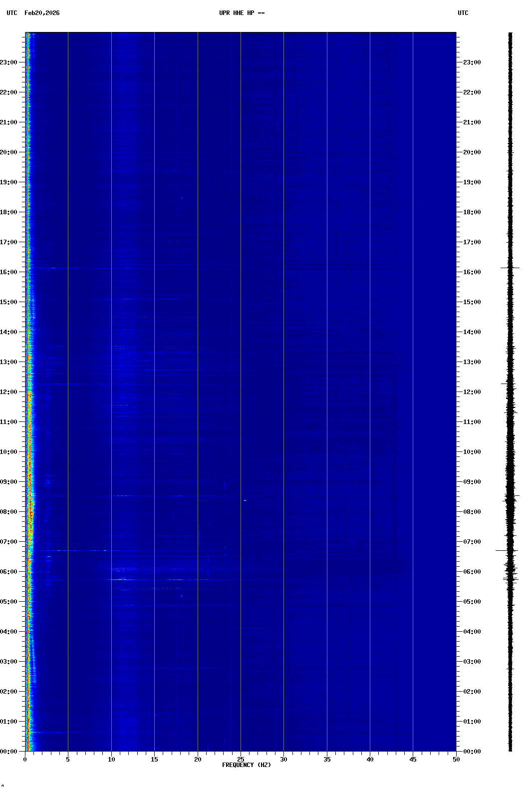This screenshot has width=532, height=791.
Task: Click the UTC label at top right
Action: point(463,13)
